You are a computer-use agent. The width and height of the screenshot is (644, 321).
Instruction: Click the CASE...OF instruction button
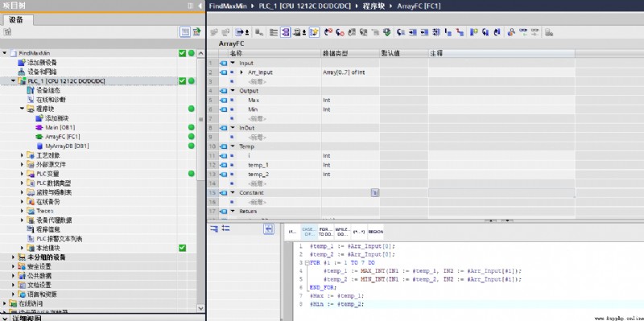[x=309, y=232]
